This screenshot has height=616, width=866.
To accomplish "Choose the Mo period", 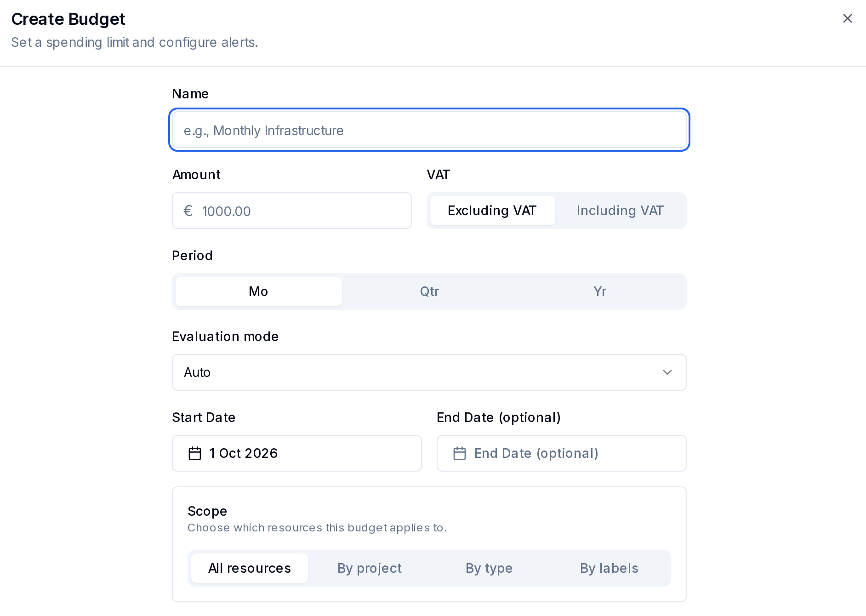I will tap(258, 291).
